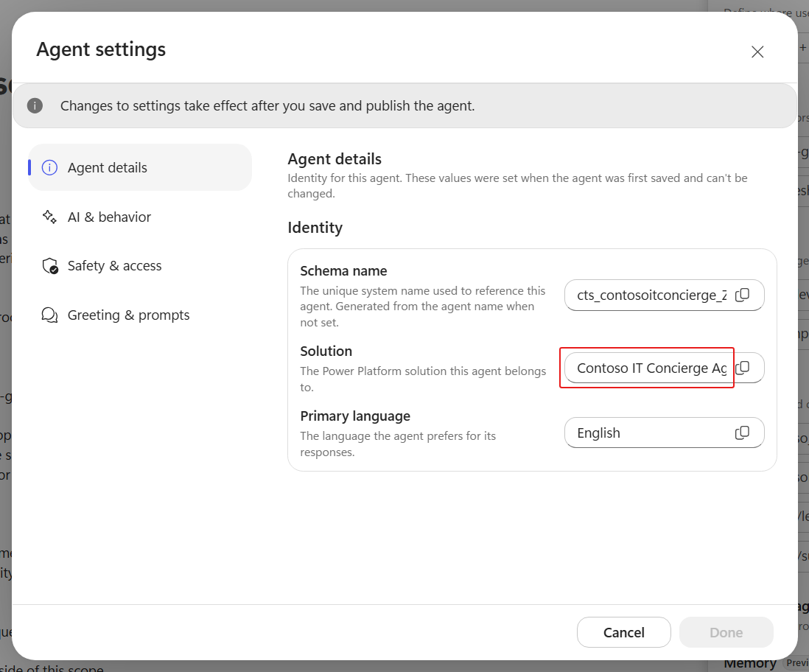
Task: Open the Greeting & prompts section
Action: coord(140,315)
